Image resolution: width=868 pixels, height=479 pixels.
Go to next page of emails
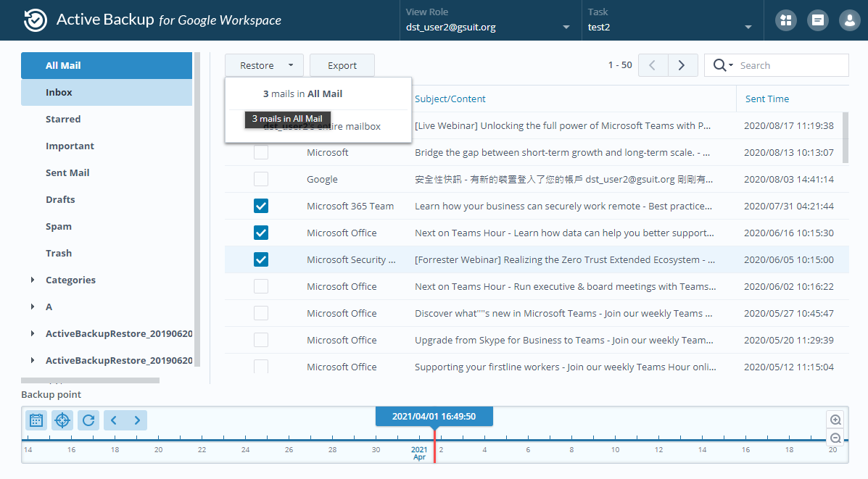pos(682,64)
